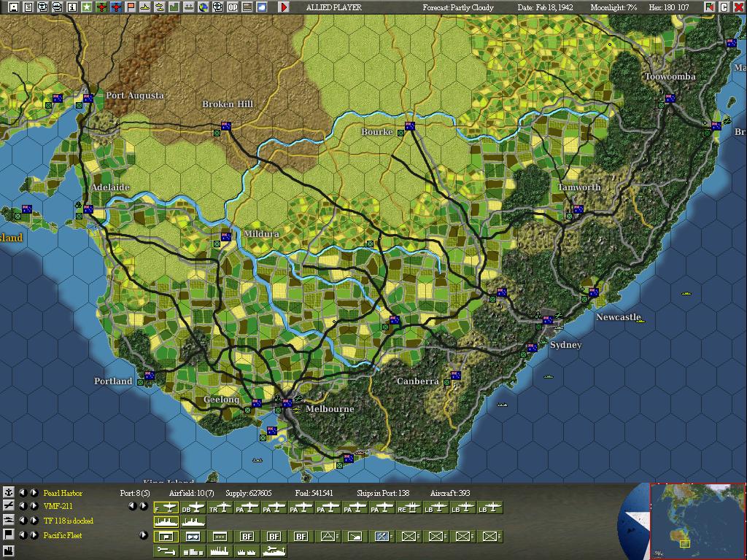Click the 'Date: Feb 18, 1942' text
The image size is (747, 560).
tap(546, 7)
